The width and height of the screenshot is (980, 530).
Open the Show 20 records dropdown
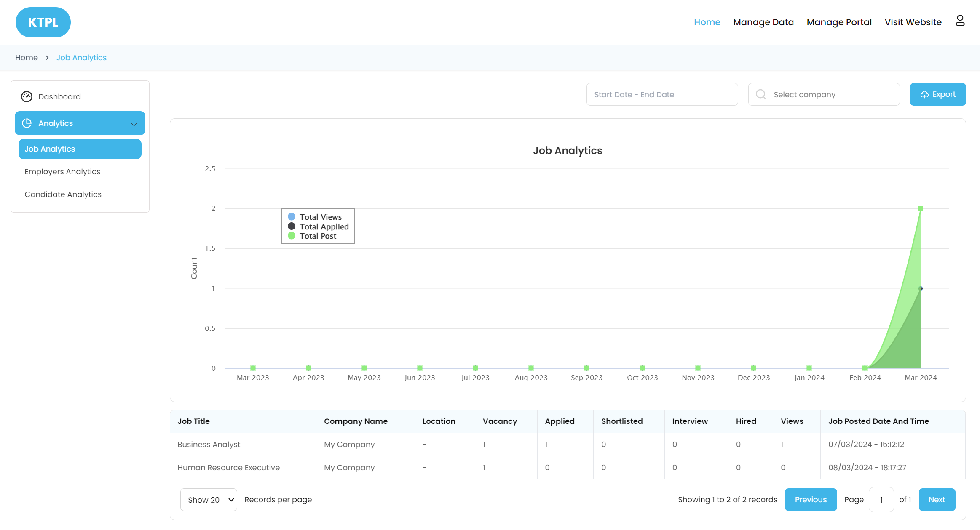[209, 500]
